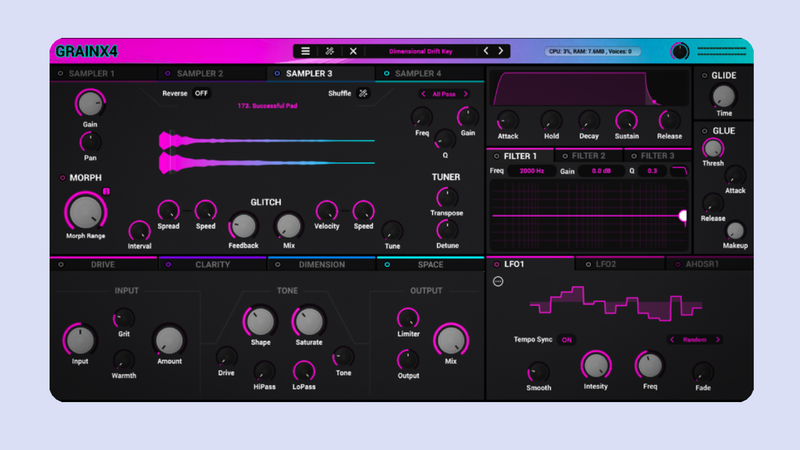Click the X icon in the preset bar

(353, 51)
